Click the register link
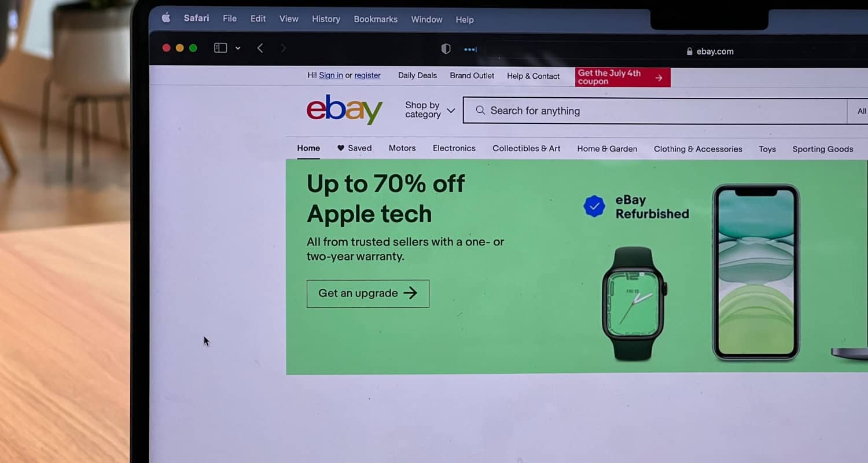Screen dimensions: 868x463 tap(367, 75)
